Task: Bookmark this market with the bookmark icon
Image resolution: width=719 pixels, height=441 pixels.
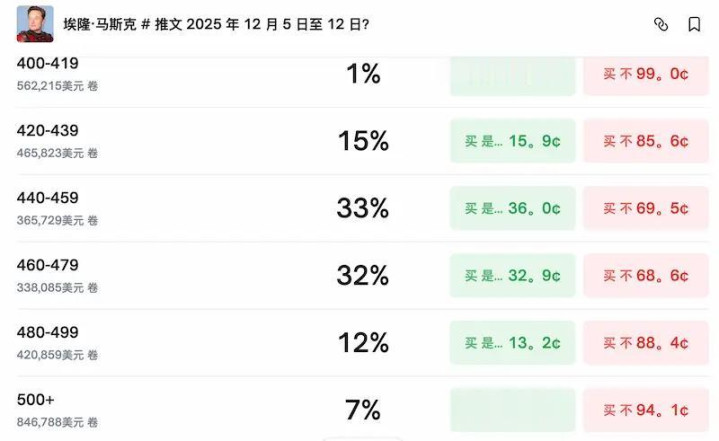Action: click(694, 25)
